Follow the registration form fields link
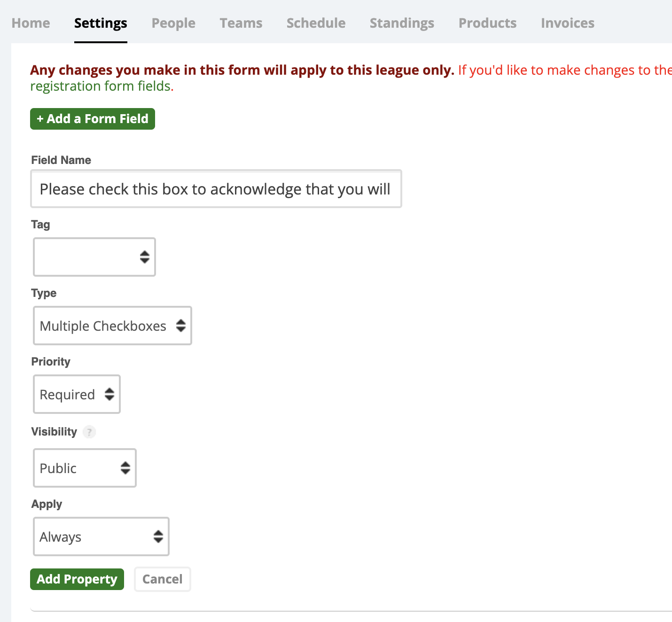Viewport: 672px width, 622px height. (100, 86)
